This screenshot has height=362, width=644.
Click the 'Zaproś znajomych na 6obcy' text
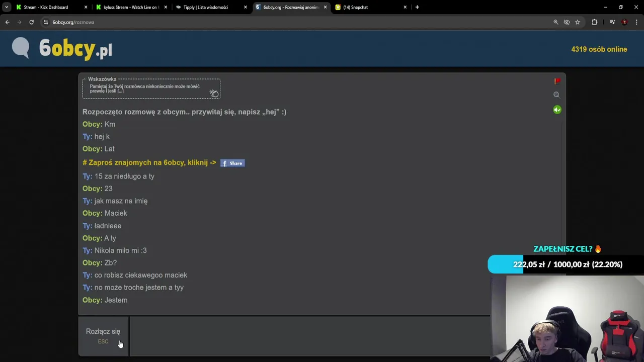point(149,162)
